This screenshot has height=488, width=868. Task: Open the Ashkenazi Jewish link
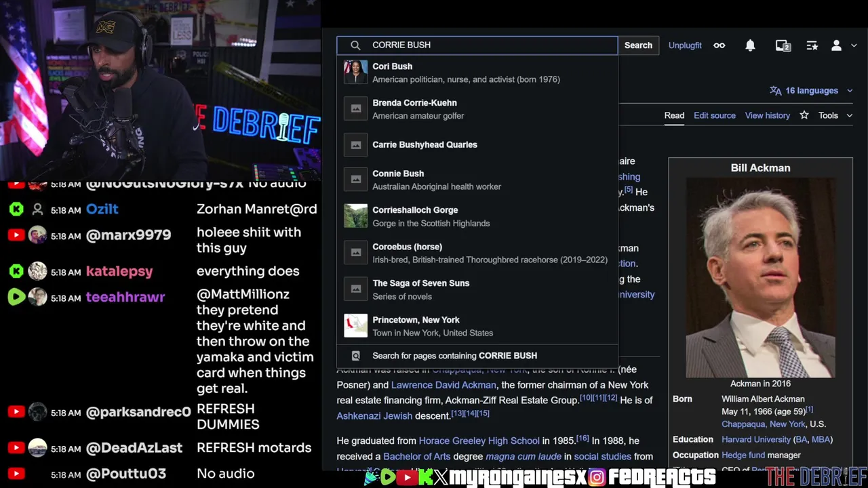click(374, 415)
